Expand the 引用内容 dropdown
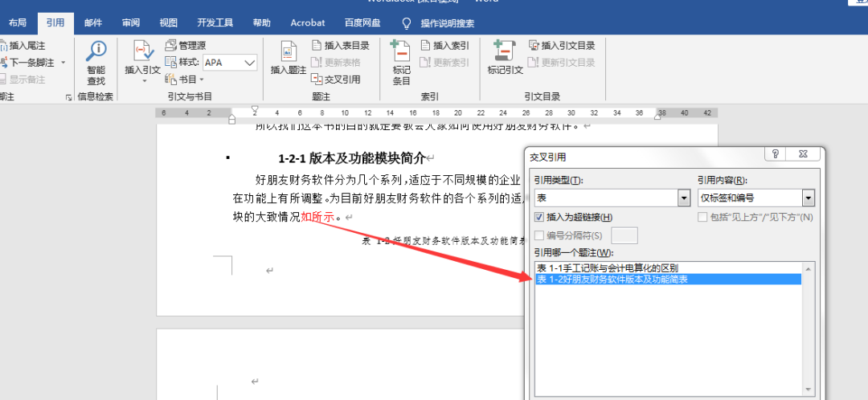This screenshot has width=868, height=400. click(809, 198)
